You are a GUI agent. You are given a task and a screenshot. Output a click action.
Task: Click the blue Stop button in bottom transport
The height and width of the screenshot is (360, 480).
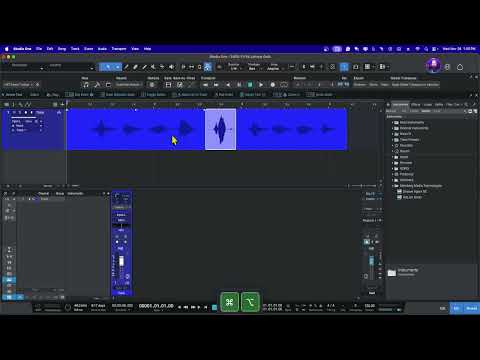point(215,307)
